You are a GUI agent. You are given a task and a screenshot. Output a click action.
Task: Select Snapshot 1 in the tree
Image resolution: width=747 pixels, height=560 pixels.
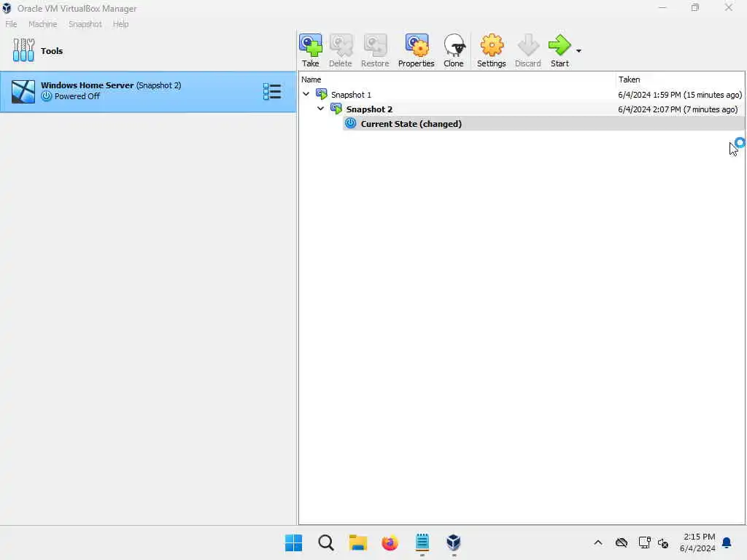click(351, 95)
